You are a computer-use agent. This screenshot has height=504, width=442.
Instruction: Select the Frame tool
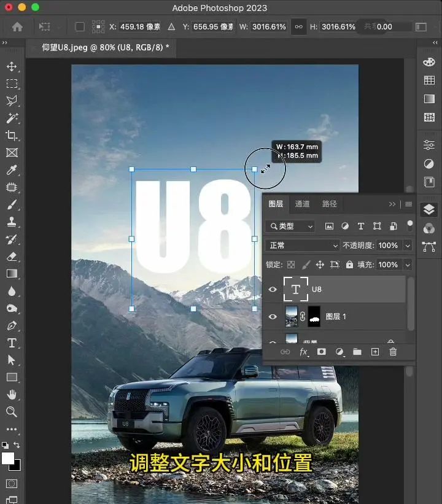tap(12, 152)
